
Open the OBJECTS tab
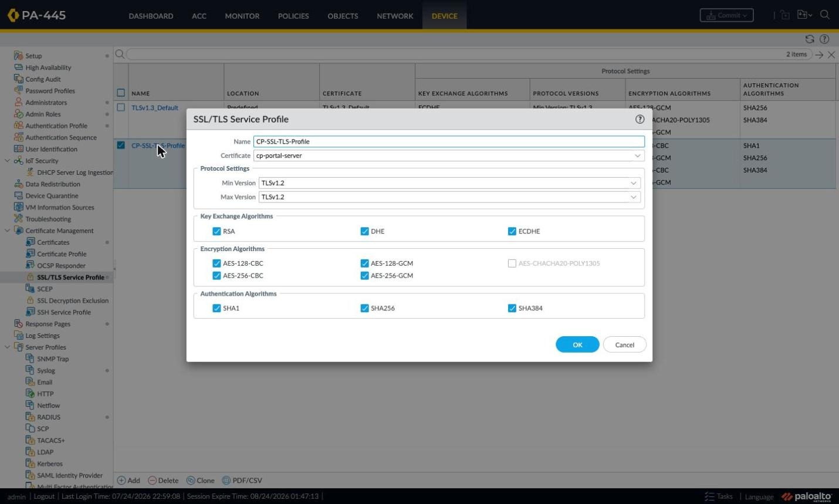[x=343, y=16]
